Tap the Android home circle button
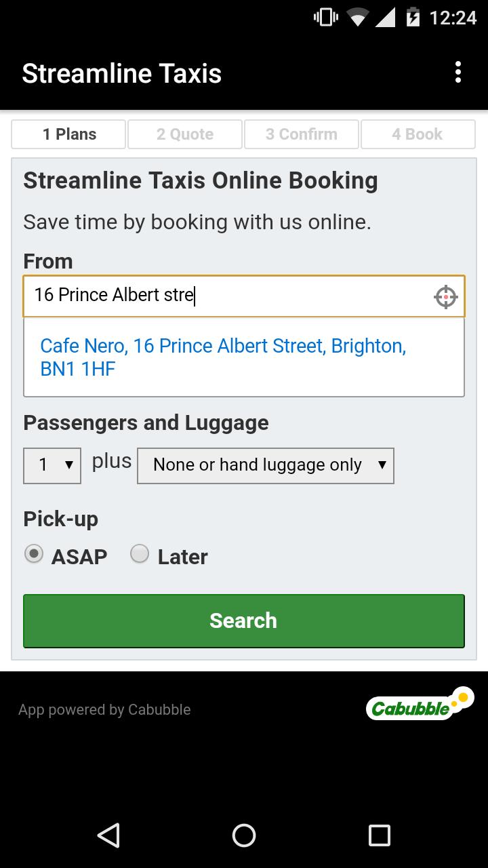Image resolution: width=488 pixels, height=868 pixels. [244, 835]
